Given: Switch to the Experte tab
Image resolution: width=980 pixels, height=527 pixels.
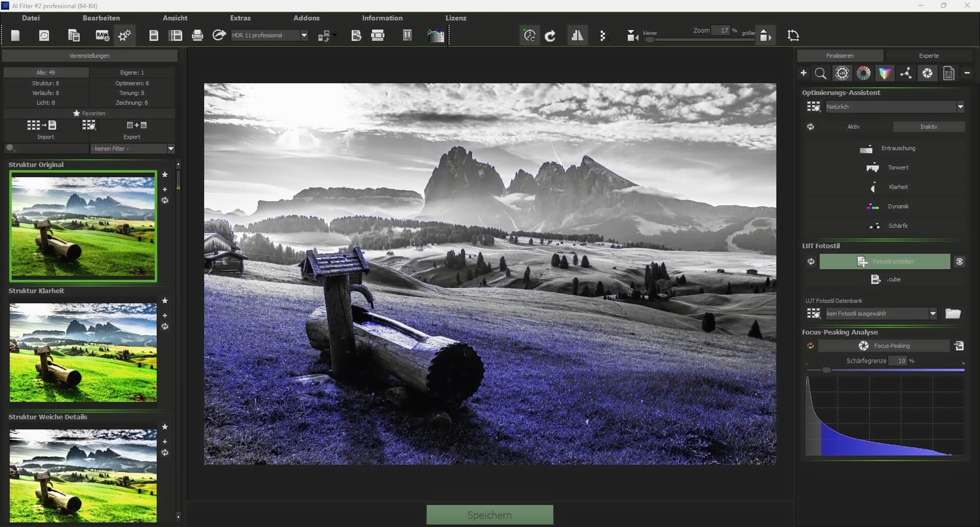Looking at the screenshot, I should [929, 55].
